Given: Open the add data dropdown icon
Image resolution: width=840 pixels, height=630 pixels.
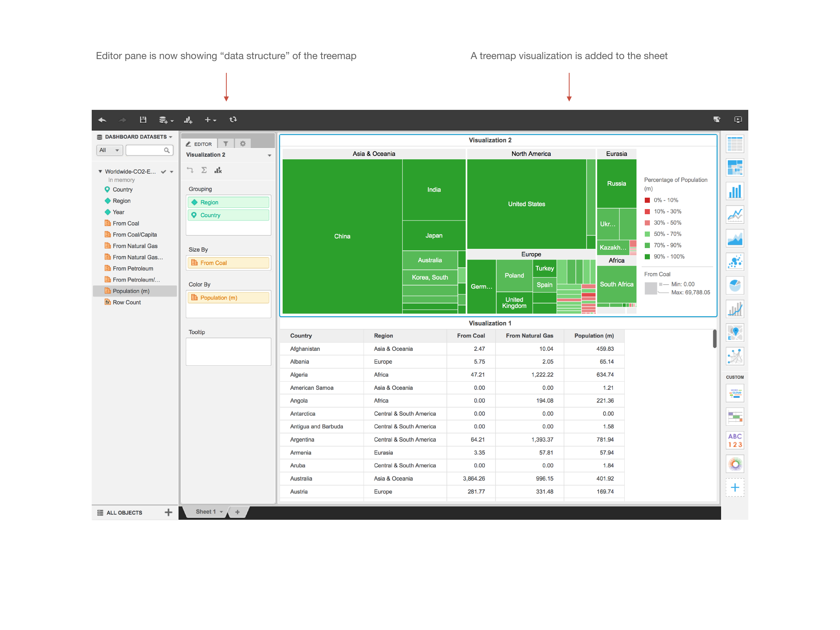Looking at the screenshot, I should [x=166, y=120].
